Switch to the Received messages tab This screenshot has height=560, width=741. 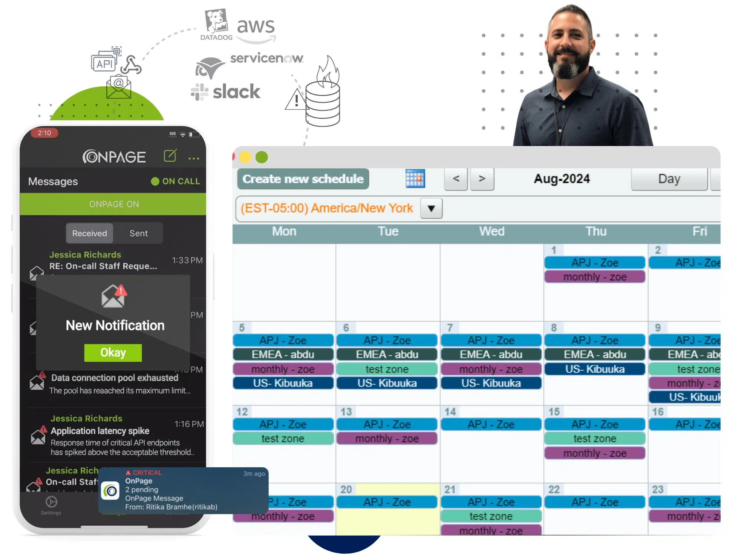89,233
